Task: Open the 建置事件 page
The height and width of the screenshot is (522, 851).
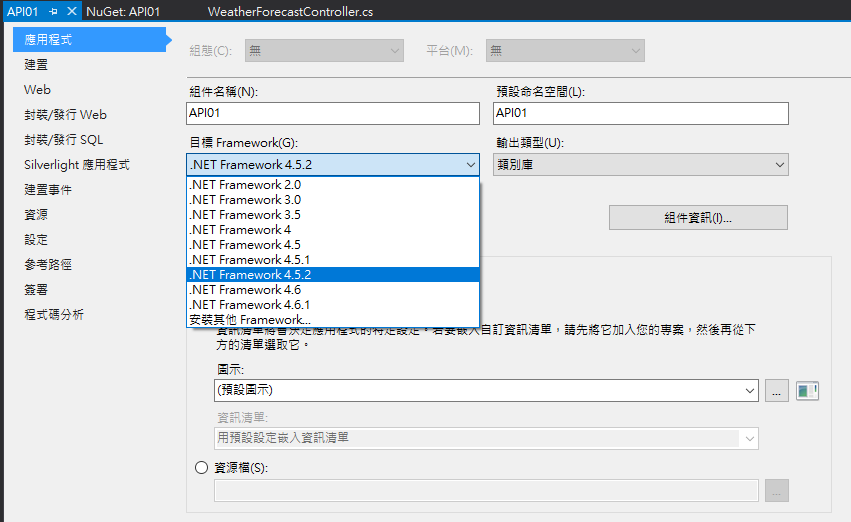Action: 48,189
